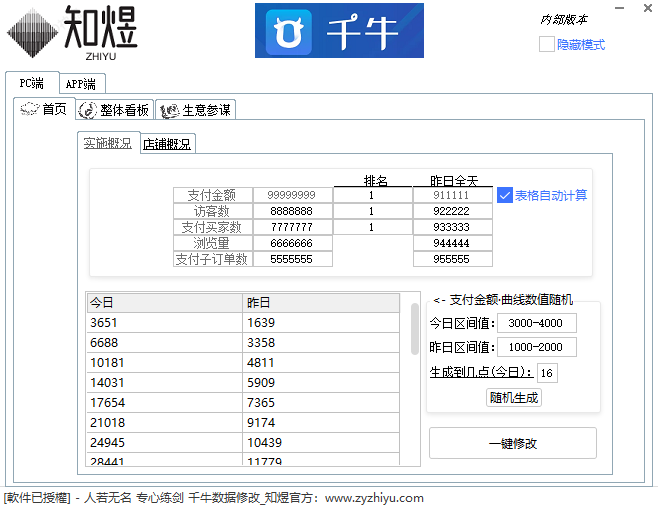
Task: Click the 昨日区间值 input 1000-2000
Action: 536,347
